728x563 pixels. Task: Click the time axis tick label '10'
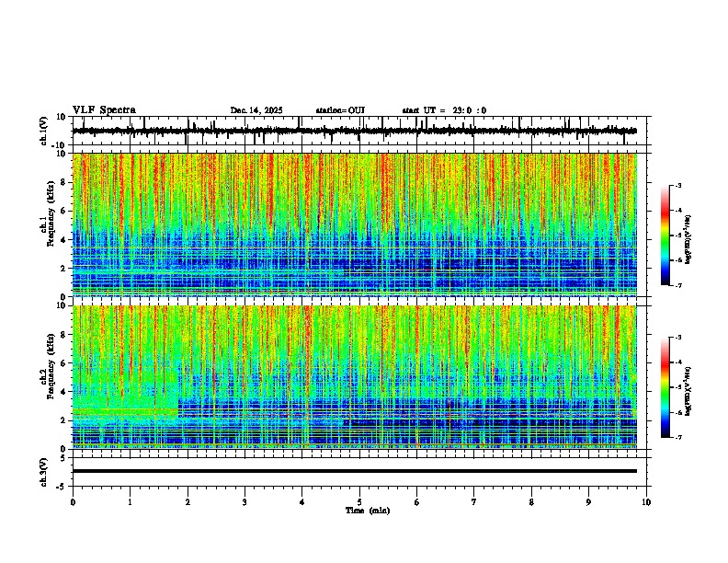646,502
